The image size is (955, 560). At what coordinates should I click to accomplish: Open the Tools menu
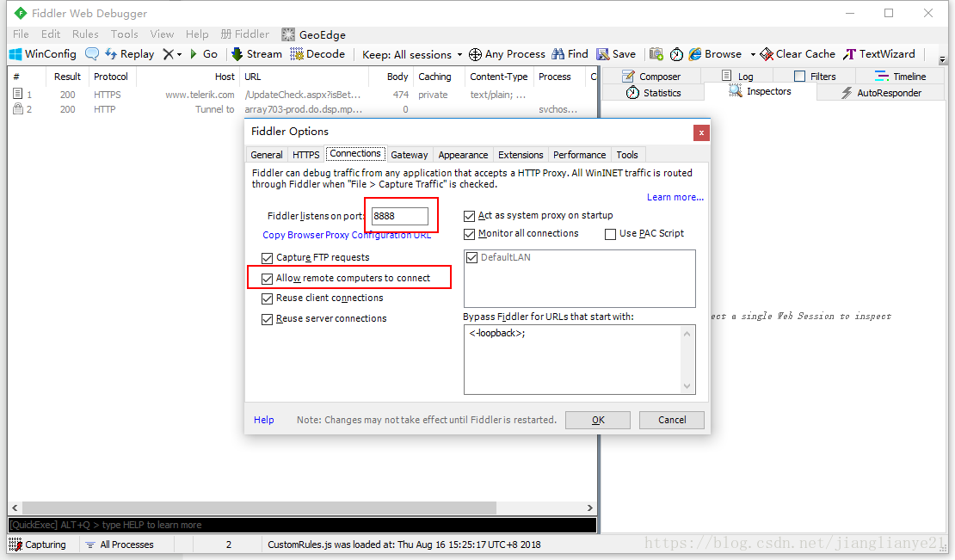point(124,34)
